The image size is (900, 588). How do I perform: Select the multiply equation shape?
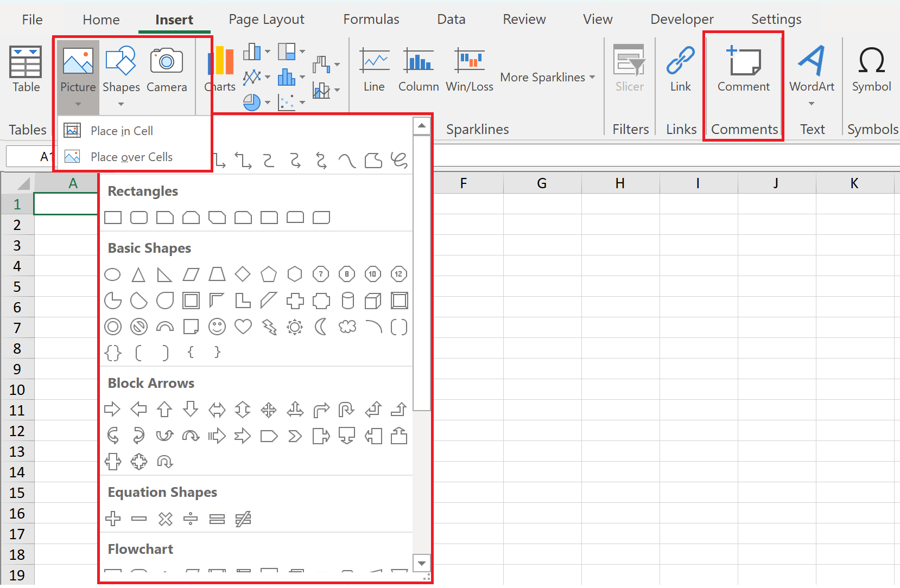point(165,519)
